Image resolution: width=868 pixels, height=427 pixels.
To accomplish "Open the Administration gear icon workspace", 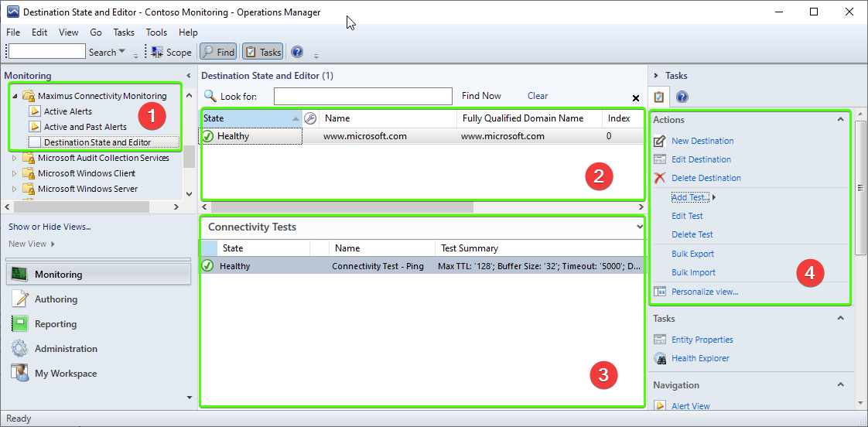I will click(x=19, y=349).
